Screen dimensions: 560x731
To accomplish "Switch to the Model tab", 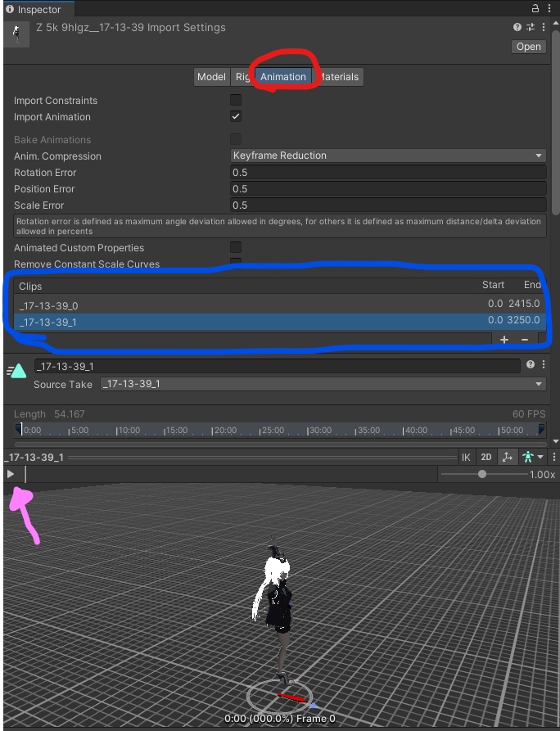I will point(211,77).
